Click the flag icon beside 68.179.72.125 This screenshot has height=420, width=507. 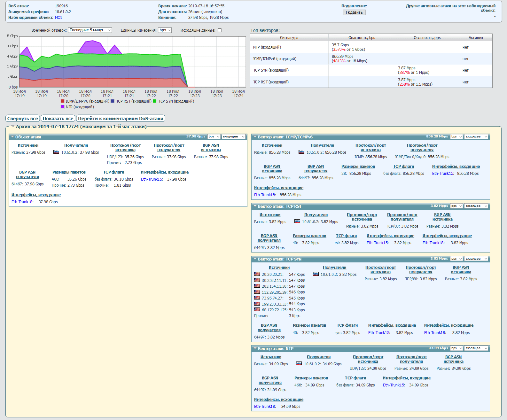pyautogui.click(x=257, y=309)
